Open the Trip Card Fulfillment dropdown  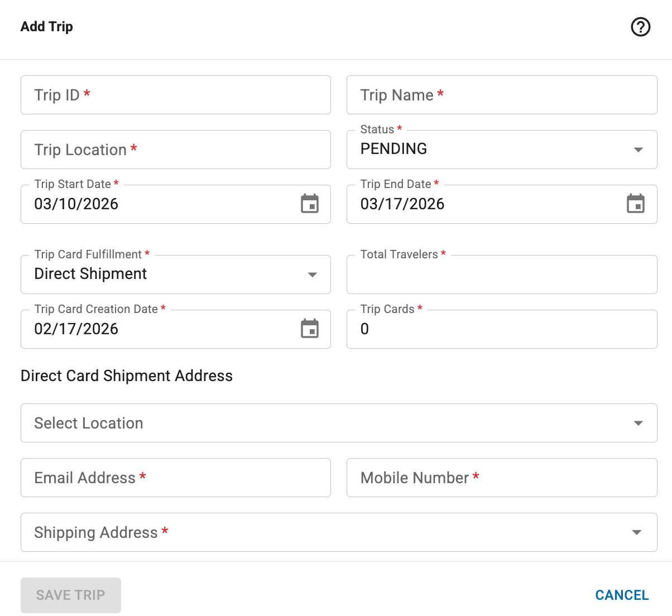pyautogui.click(x=312, y=275)
